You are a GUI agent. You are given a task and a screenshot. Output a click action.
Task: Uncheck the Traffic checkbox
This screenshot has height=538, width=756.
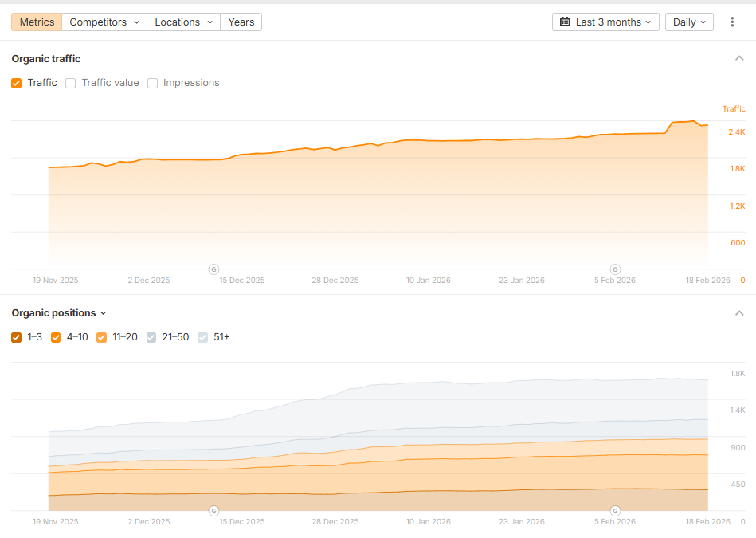17,83
